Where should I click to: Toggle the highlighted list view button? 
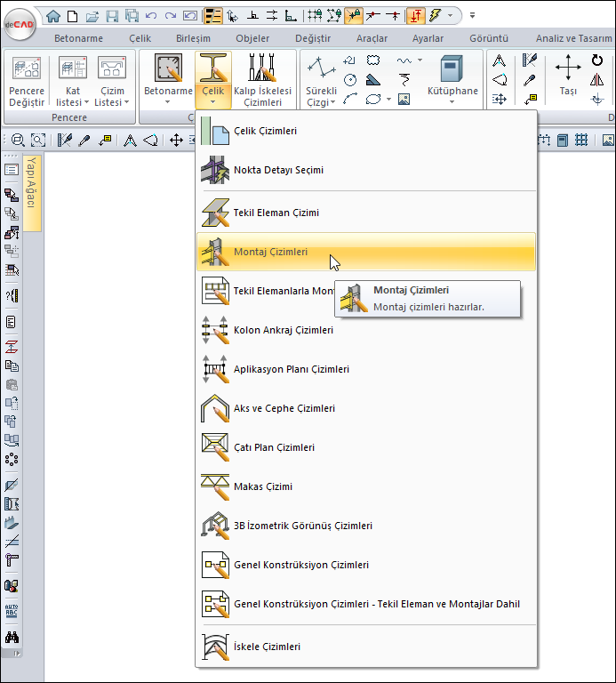tap(213, 15)
